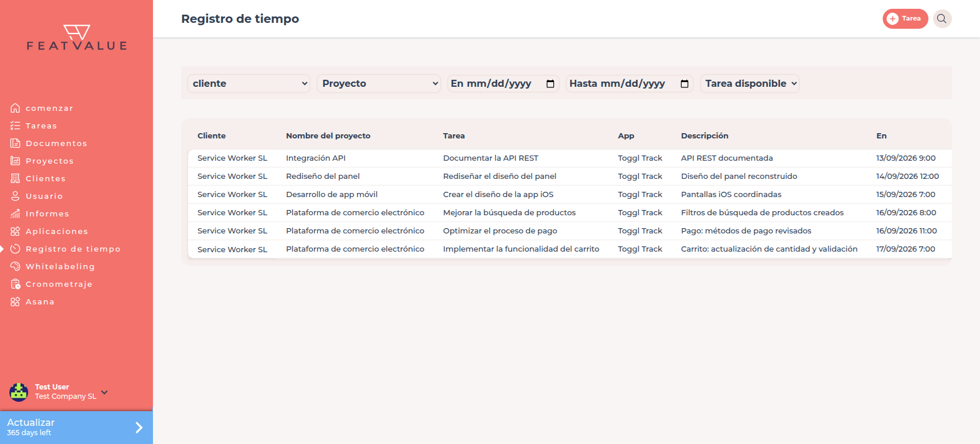Image resolution: width=980 pixels, height=444 pixels.
Task: Expand the Test User account menu chevron
Action: 104,392
